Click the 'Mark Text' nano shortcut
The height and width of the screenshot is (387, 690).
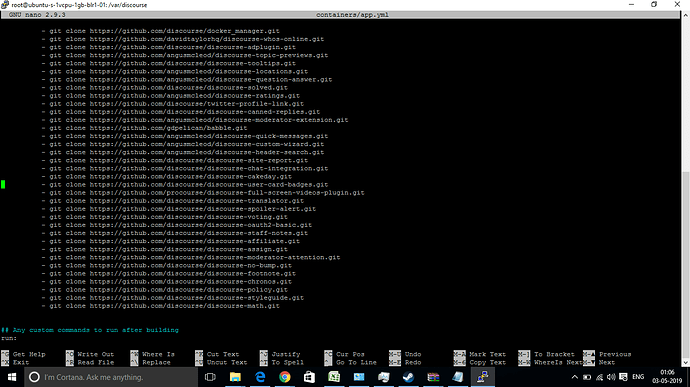[x=480, y=354]
